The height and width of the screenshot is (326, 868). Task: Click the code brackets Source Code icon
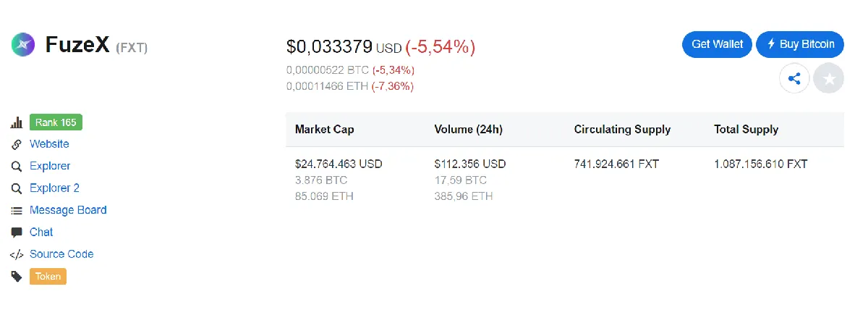[17, 254]
